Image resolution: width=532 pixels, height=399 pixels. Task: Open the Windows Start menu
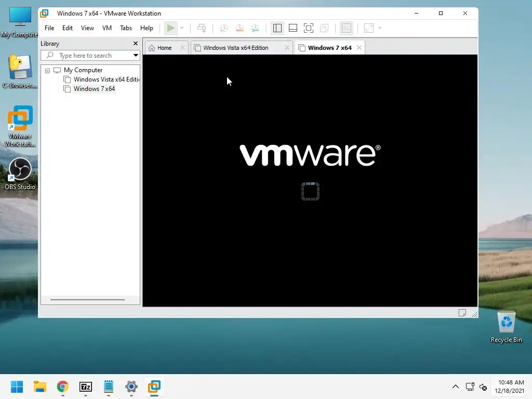(17, 387)
